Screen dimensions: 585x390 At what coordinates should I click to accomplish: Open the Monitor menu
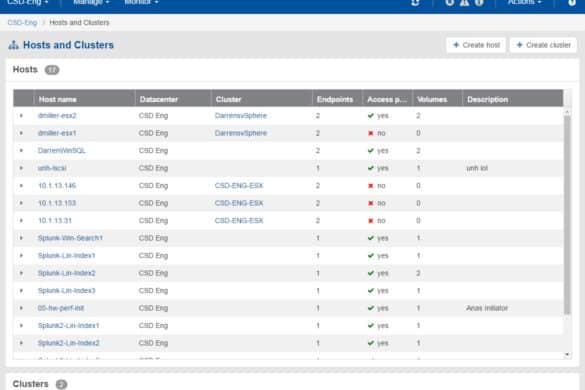[141, 2]
